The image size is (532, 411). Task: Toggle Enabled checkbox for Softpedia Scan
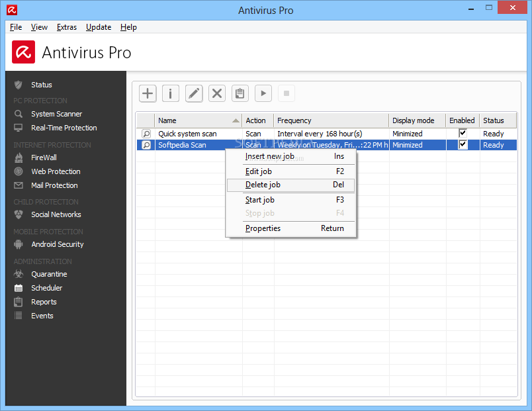click(x=463, y=144)
